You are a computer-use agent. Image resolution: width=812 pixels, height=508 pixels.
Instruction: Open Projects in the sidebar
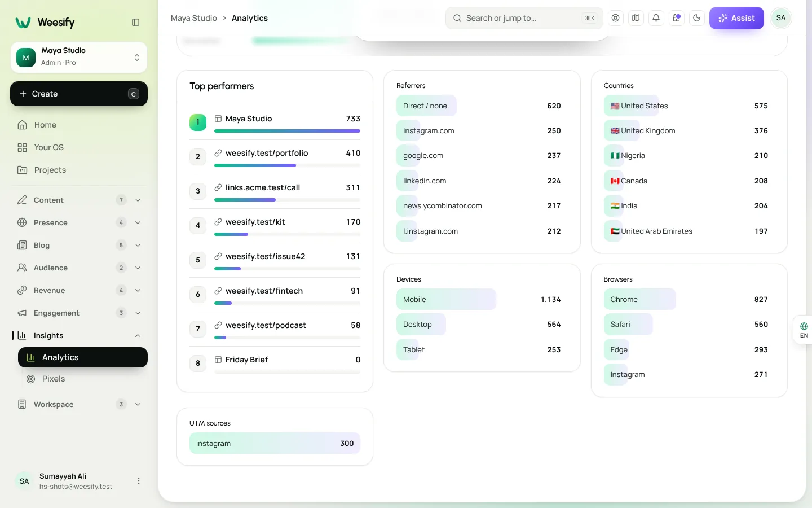pyautogui.click(x=79, y=170)
